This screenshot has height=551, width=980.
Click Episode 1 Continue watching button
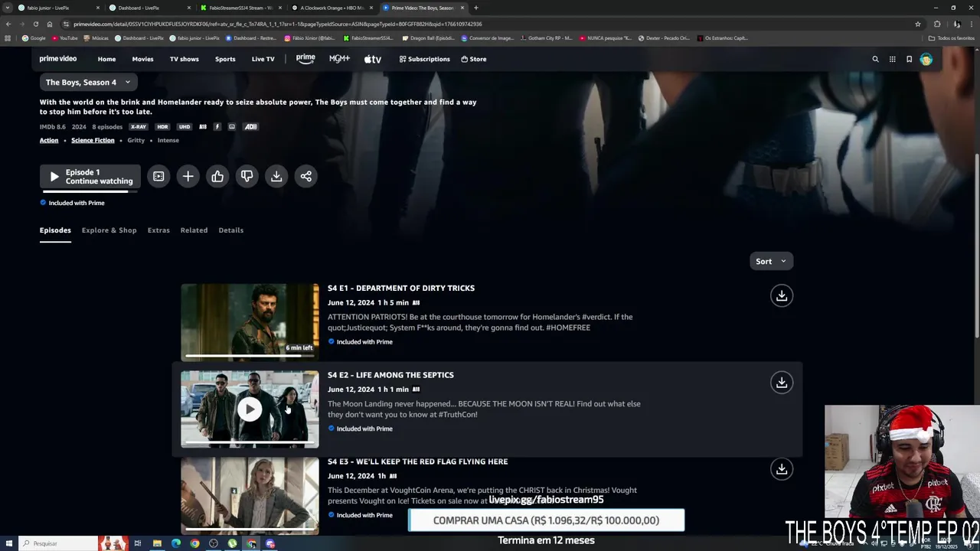(x=90, y=177)
